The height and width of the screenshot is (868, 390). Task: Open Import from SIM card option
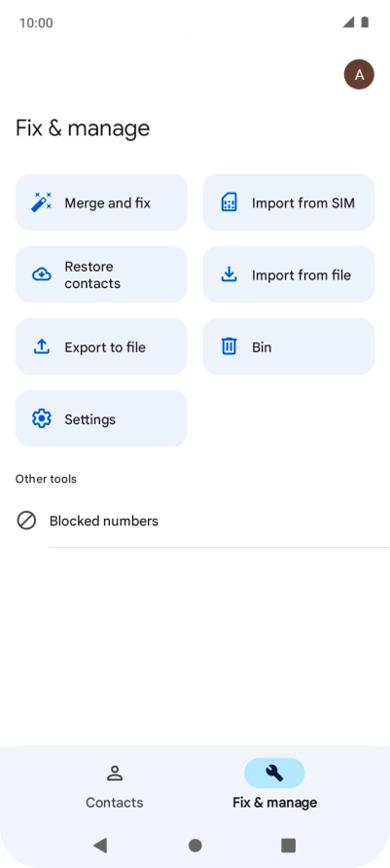(x=289, y=202)
